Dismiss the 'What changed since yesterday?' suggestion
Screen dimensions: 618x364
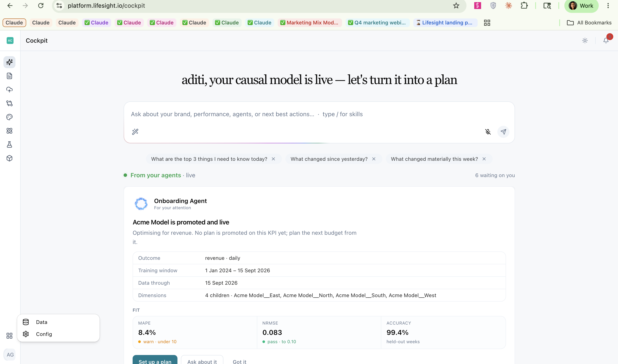point(374,159)
